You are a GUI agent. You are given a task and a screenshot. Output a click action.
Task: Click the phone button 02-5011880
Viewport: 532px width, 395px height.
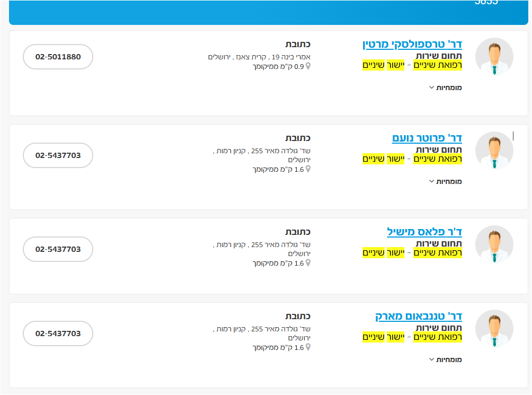pos(58,57)
